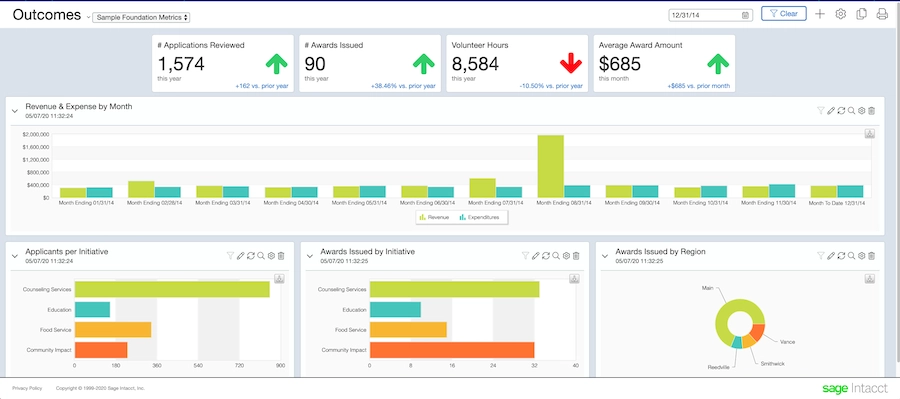This screenshot has width=900, height=399.
Task: Click Food Service bar in Applicants per Initiative
Action: 113,330
